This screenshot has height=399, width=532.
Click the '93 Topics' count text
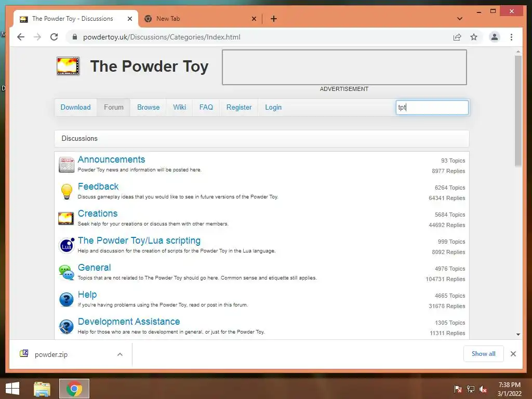(x=453, y=161)
